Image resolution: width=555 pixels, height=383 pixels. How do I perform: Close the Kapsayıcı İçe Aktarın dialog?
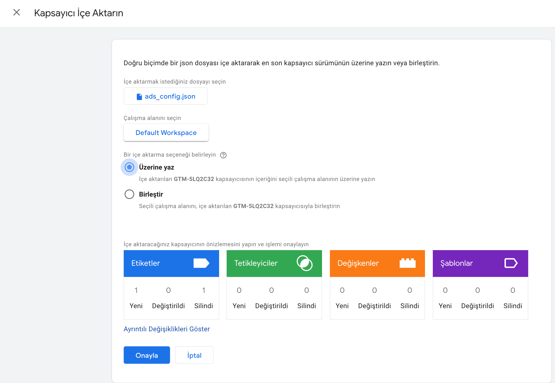(16, 13)
